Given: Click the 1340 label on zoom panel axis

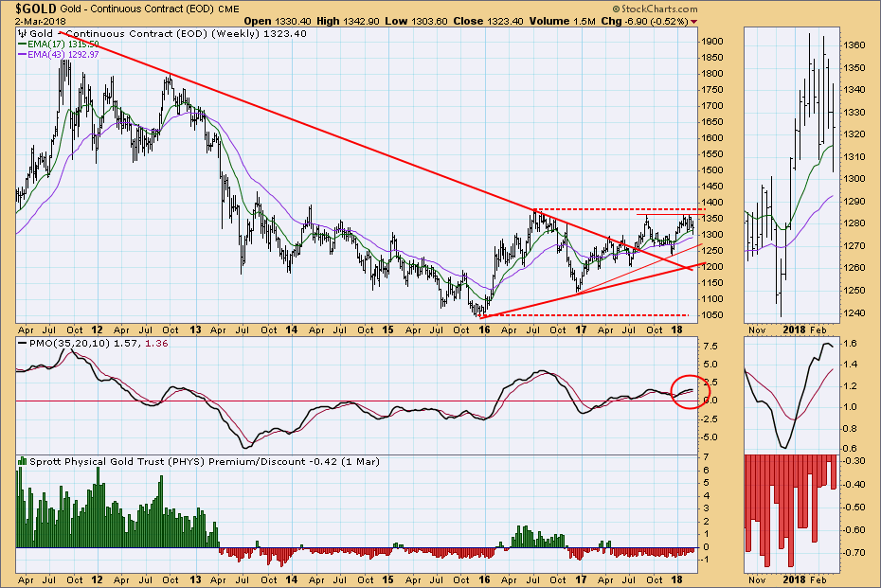Looking at the screenshot, I should point(854,90).
